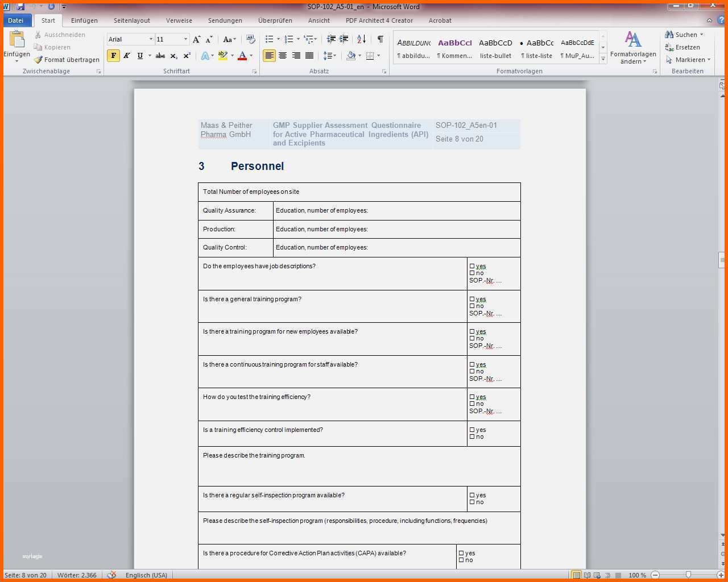
Task: Justify the paragraph text
Action: pyautogui.click(x=309, y=56)
